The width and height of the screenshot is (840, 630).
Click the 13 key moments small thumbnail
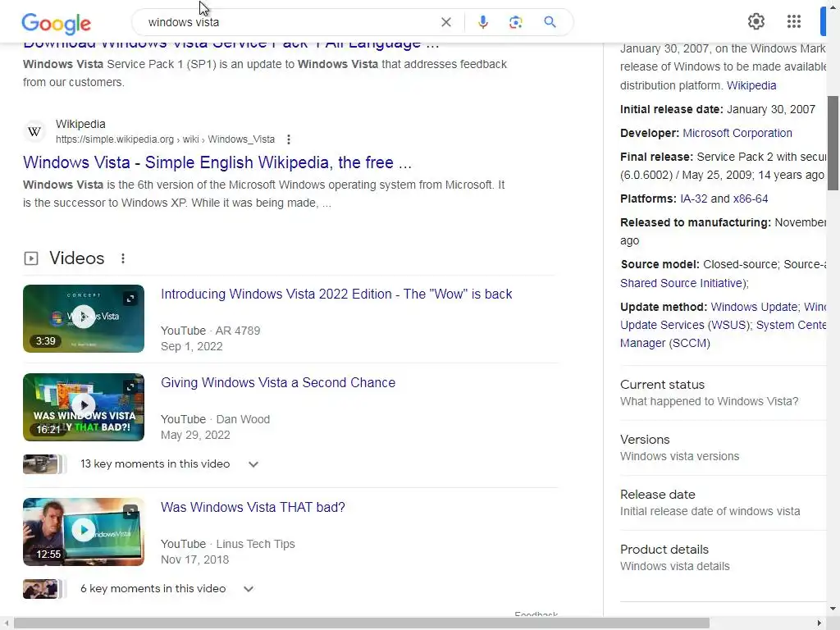[x=44, y=464]
